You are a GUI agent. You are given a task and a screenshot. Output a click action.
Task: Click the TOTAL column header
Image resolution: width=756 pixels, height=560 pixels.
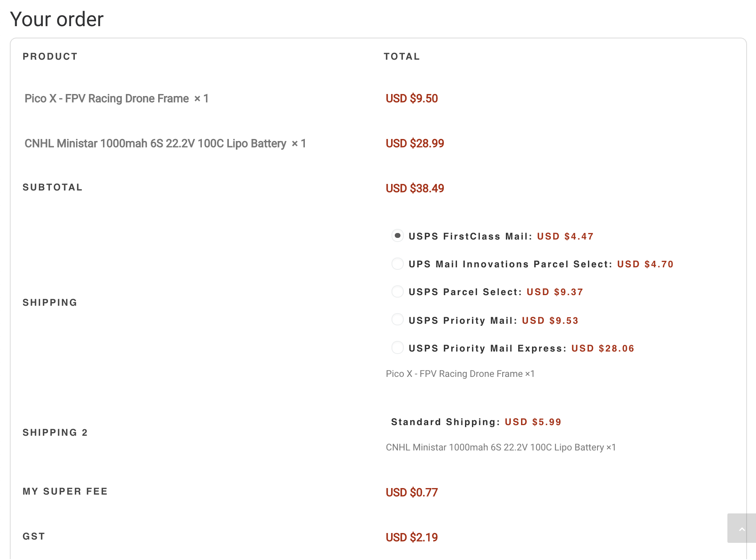point(402,56)
